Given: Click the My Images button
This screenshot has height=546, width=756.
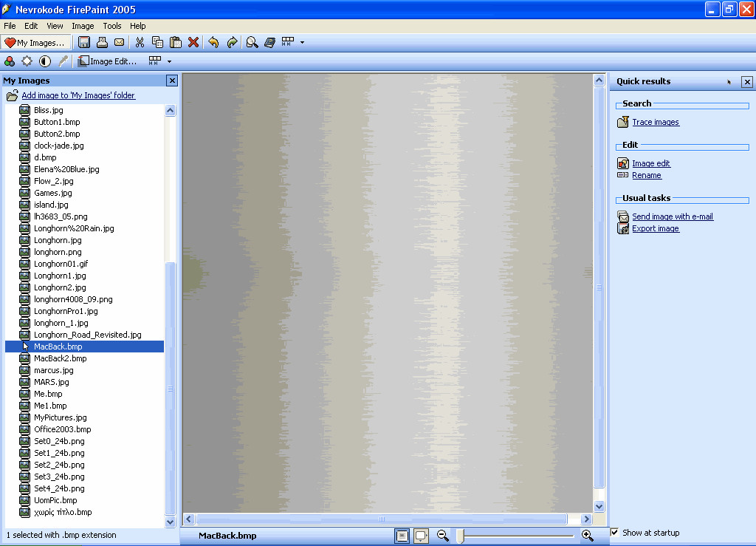Looking at the screenshot, I should [35, 42].
